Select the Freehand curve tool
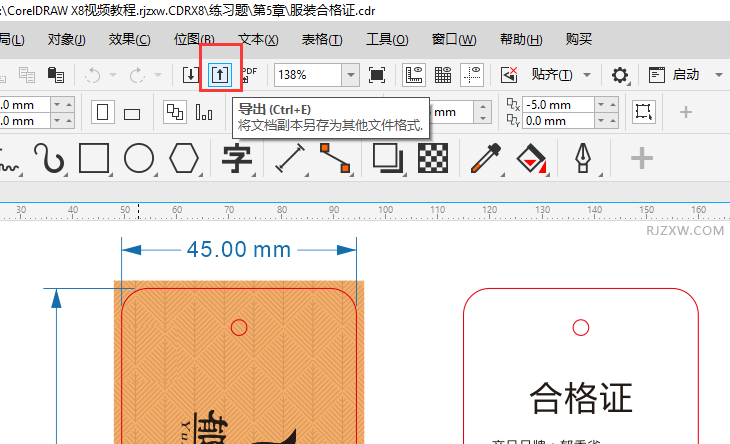This screenshot has height=444, width=730. tap(10, 161)
